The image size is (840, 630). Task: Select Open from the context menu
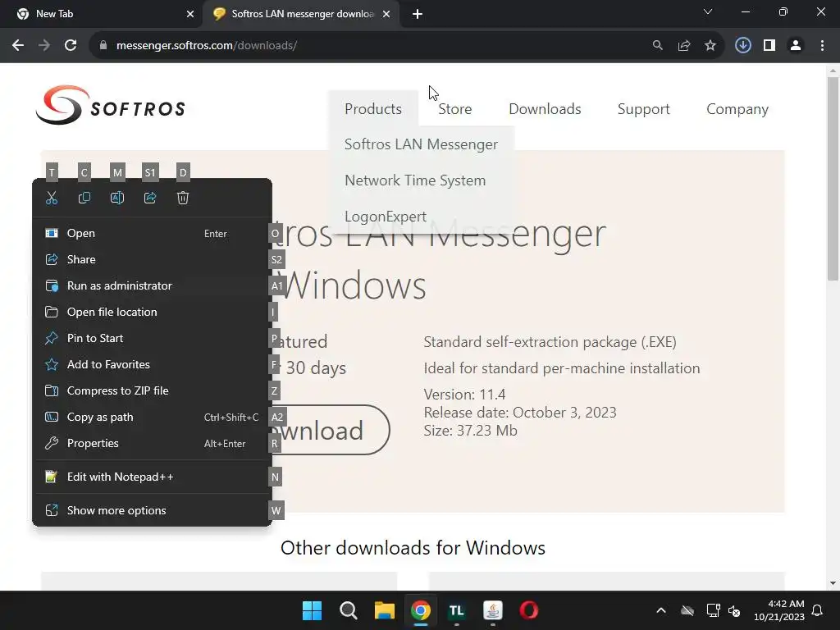coord(152,234)
